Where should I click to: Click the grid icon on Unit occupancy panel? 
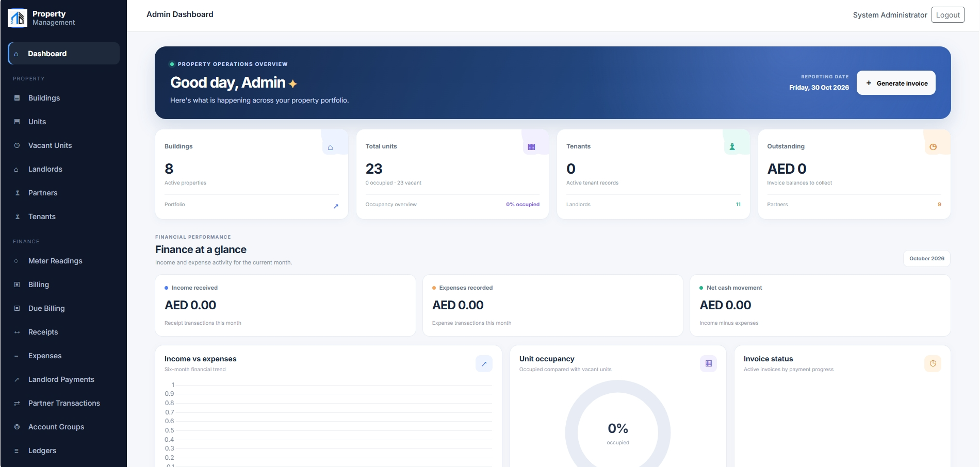point(709,363)
